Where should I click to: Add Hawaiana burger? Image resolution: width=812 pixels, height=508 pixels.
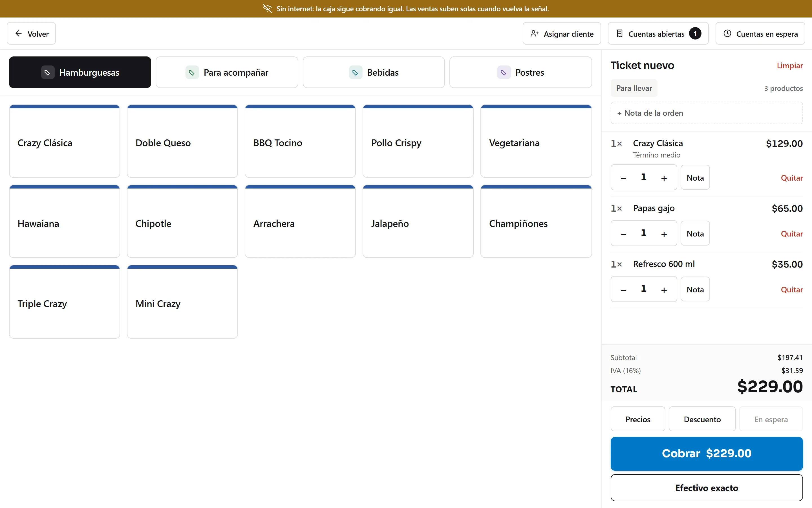point(64,222)
